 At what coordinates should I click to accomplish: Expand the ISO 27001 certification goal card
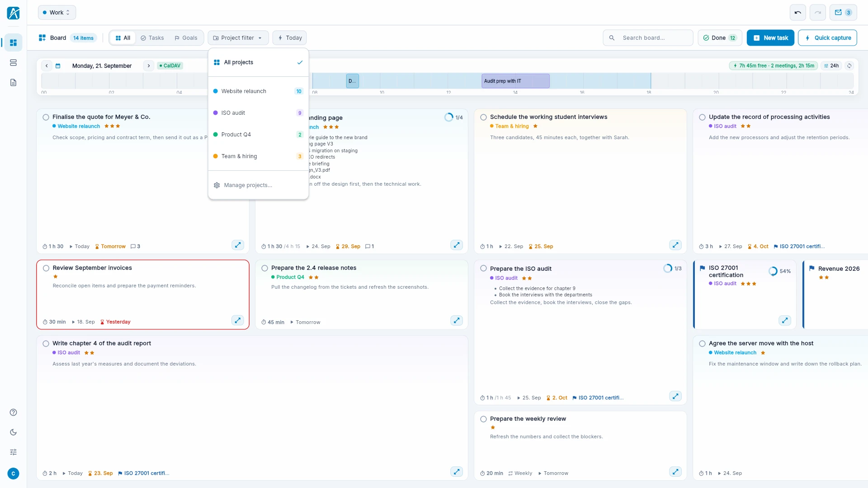click(785, 320)
